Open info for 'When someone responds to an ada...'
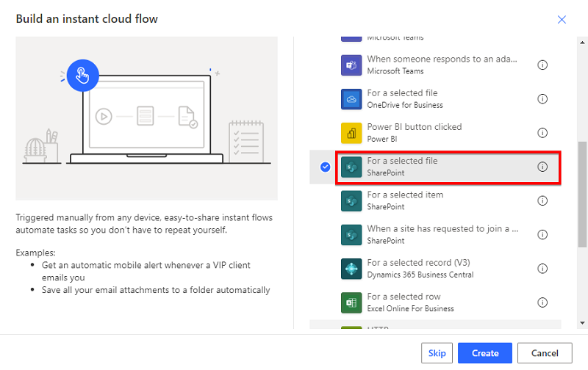This screenshot has width=588, height=370. [542, 65]
